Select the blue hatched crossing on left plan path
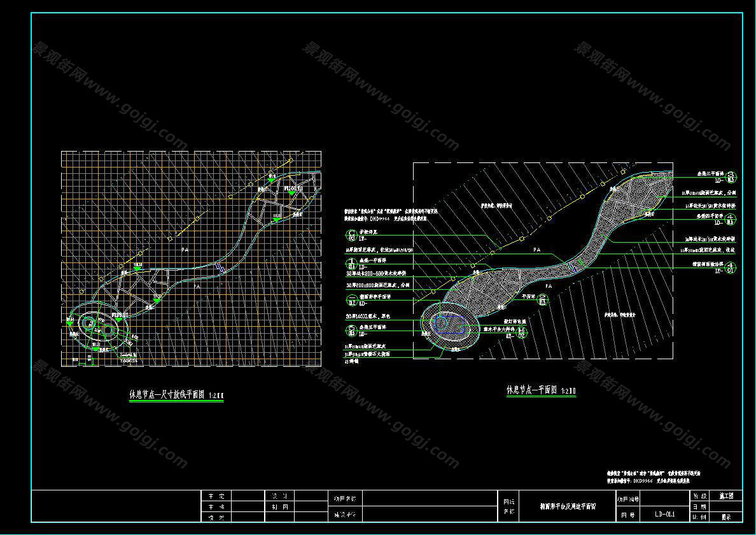Image resolution: width=756 pixels, height=535 pixels. [x=220, y=269]
